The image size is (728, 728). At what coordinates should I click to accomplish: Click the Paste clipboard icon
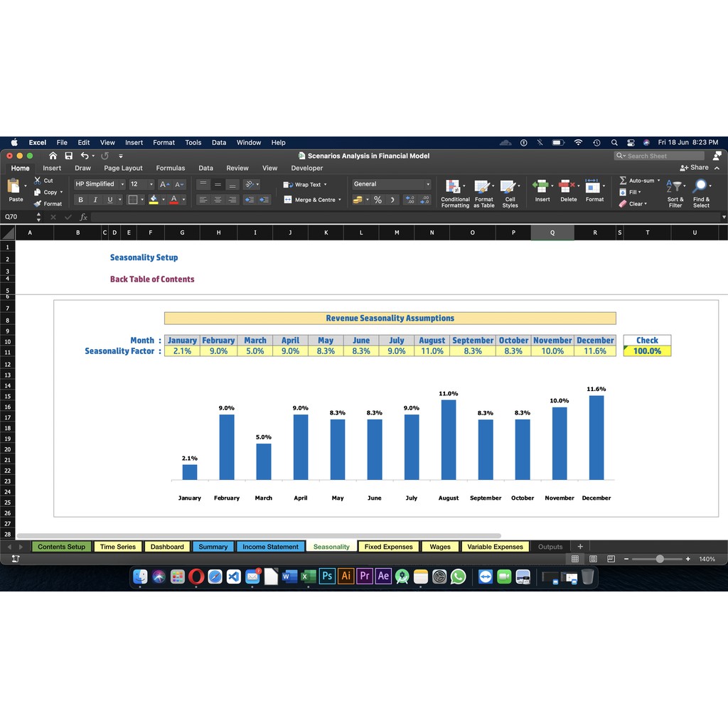click(x=14, y=187)
